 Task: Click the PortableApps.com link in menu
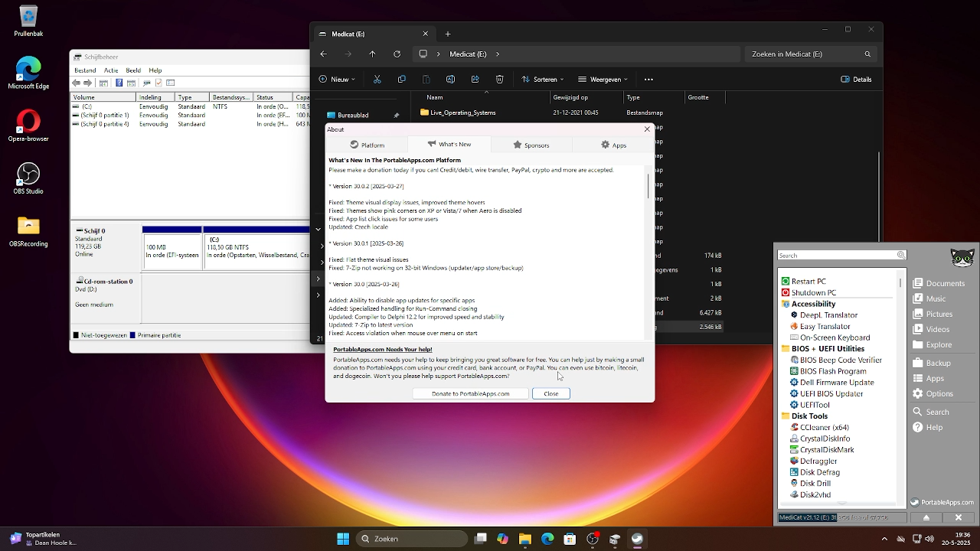click(x=942, y=503)
